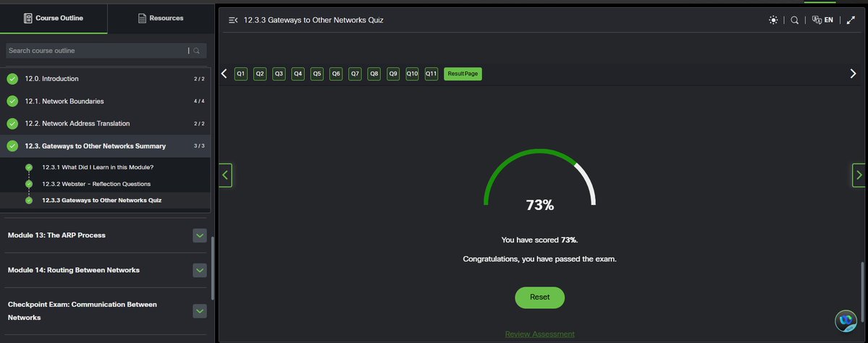Click the checkmark beside 12.3. Gateways summary
Screen dimensions: 868x343
point(12,146)
